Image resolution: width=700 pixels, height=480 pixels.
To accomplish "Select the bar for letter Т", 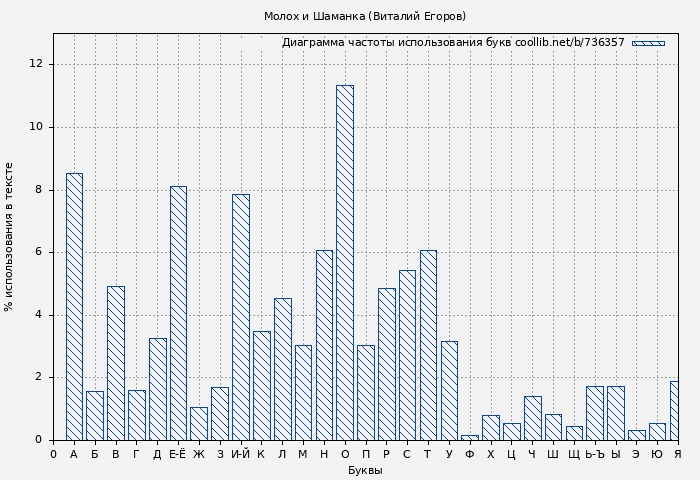I will point(428,344).
